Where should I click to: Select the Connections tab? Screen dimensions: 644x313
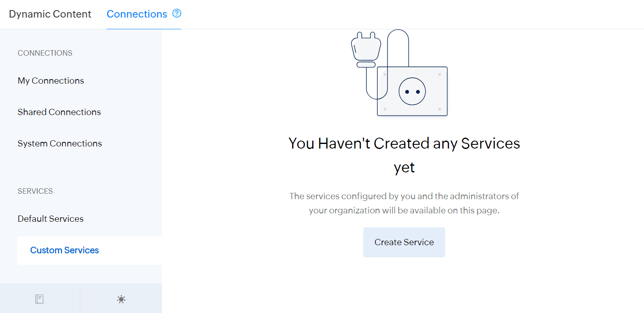point(137,14)
